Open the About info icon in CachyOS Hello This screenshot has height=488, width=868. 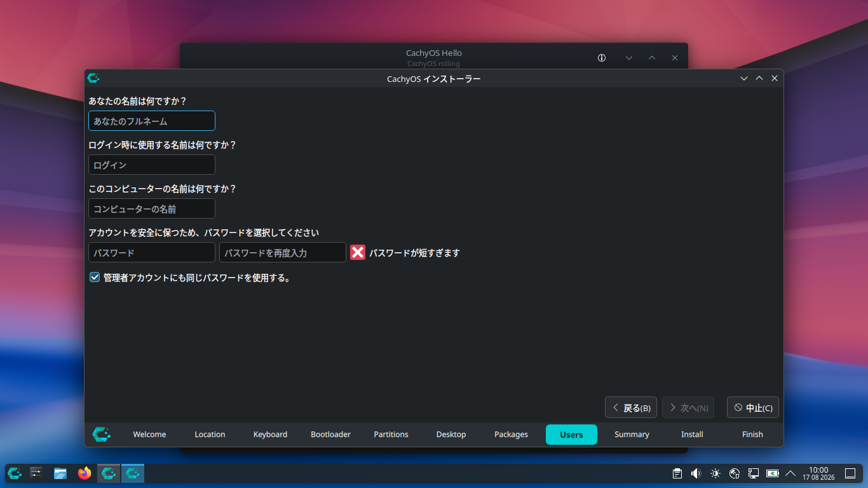coord(602,58)
